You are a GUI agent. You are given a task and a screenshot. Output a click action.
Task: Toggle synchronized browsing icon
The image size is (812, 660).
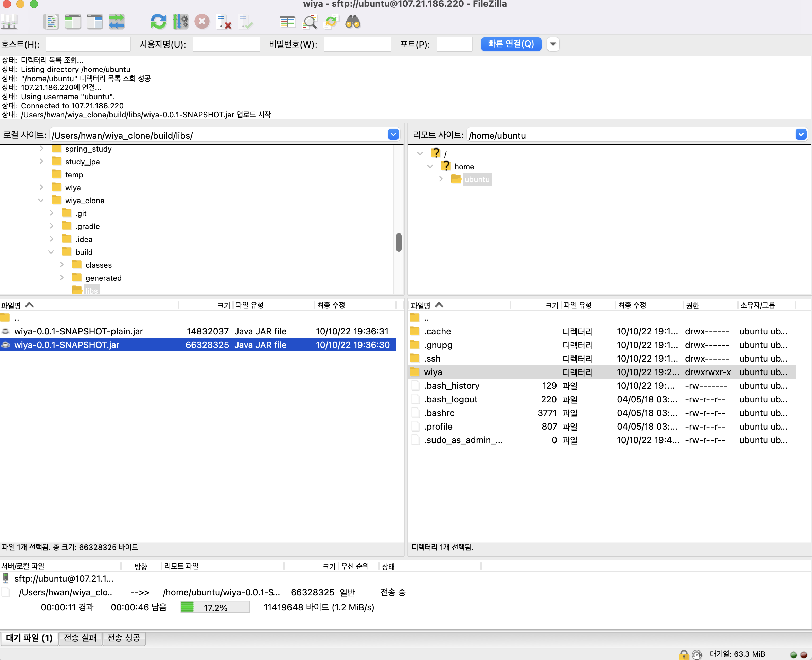(331, 22)
